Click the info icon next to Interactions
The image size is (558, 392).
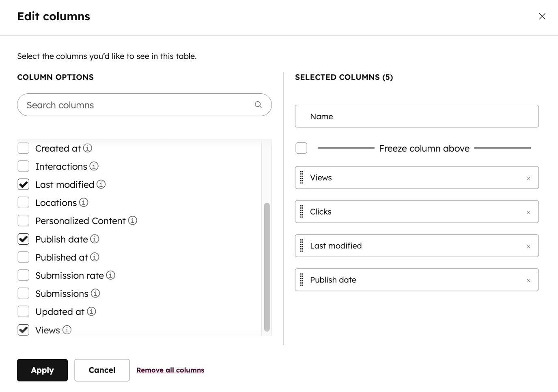[93, 166]
